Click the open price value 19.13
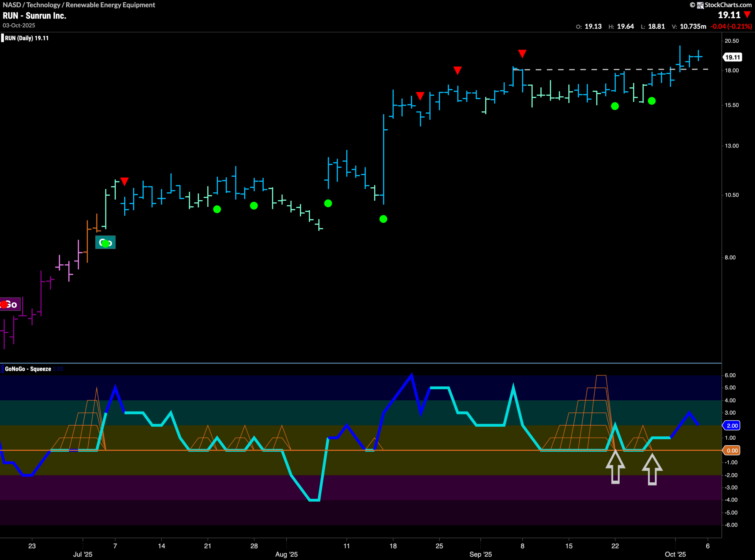Image resolution: width=755 pixels, height=560 pixels. 593,27
